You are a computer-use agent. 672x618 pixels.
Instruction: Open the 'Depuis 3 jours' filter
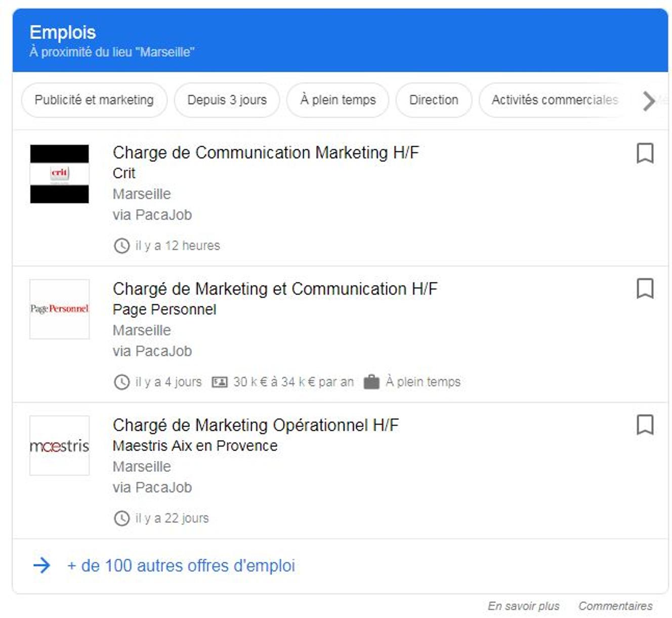[227, 100]
